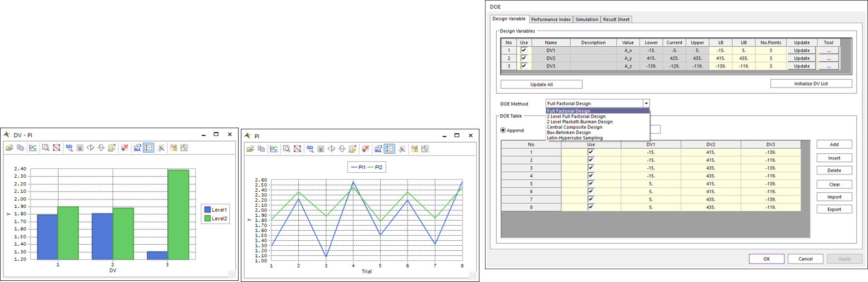Click zoom-area magnifier icon in DV - PI toolbar

pos(45,148)
